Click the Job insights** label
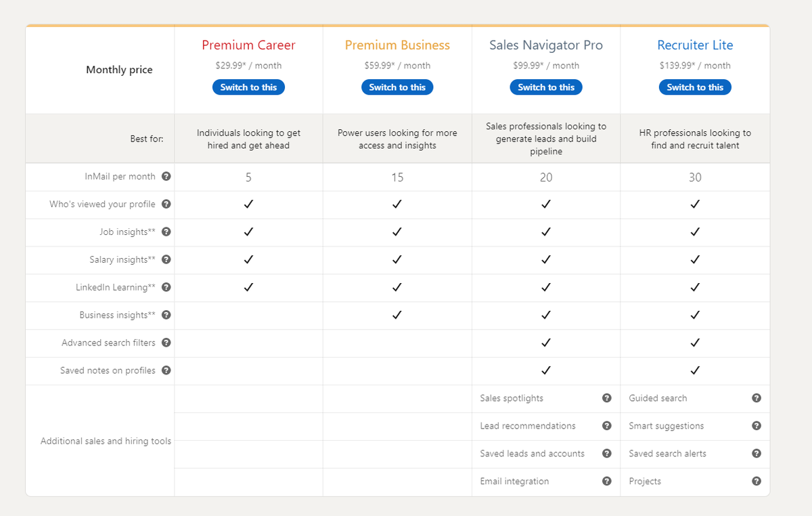Screen dimensions: 812x516 tap(127, 232)
